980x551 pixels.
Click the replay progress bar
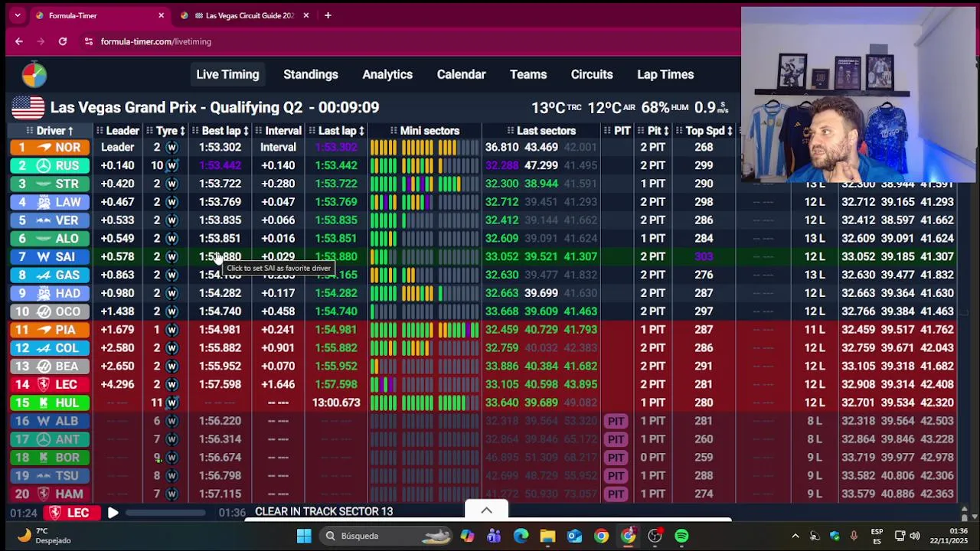[x=166, y=513]
